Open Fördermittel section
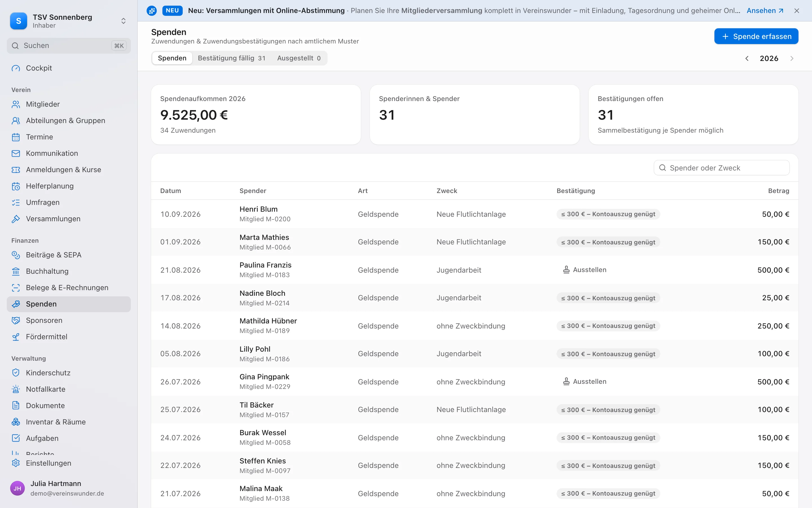This screenshot has height=508, width=812. point(69,337)
